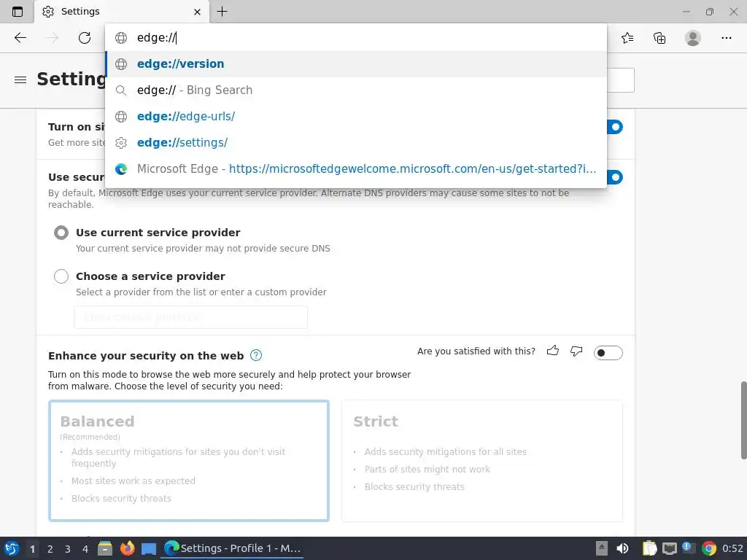The width and height of the screenshot is (747, 560).
Task: Select the Balanced security card
Action: [189, 461]
